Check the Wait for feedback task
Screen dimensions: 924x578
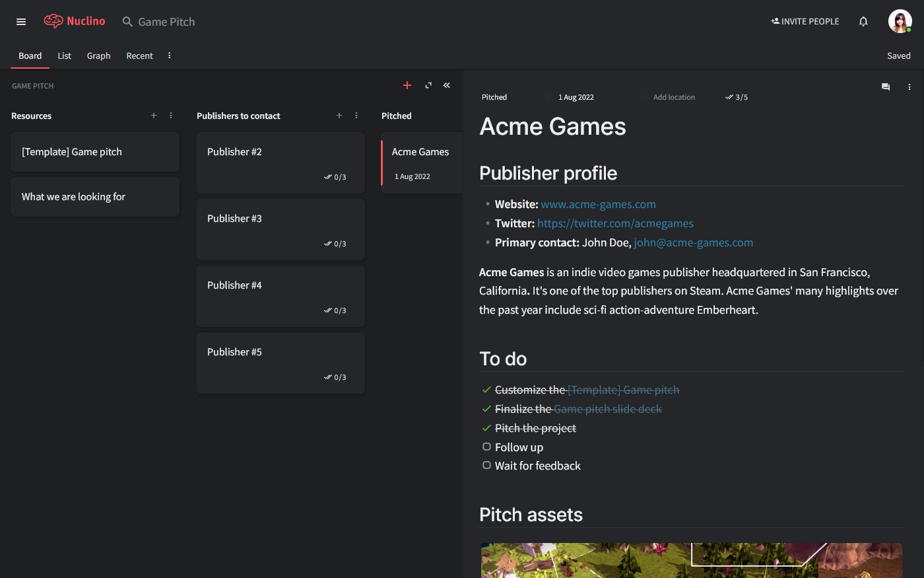point(486,465)
